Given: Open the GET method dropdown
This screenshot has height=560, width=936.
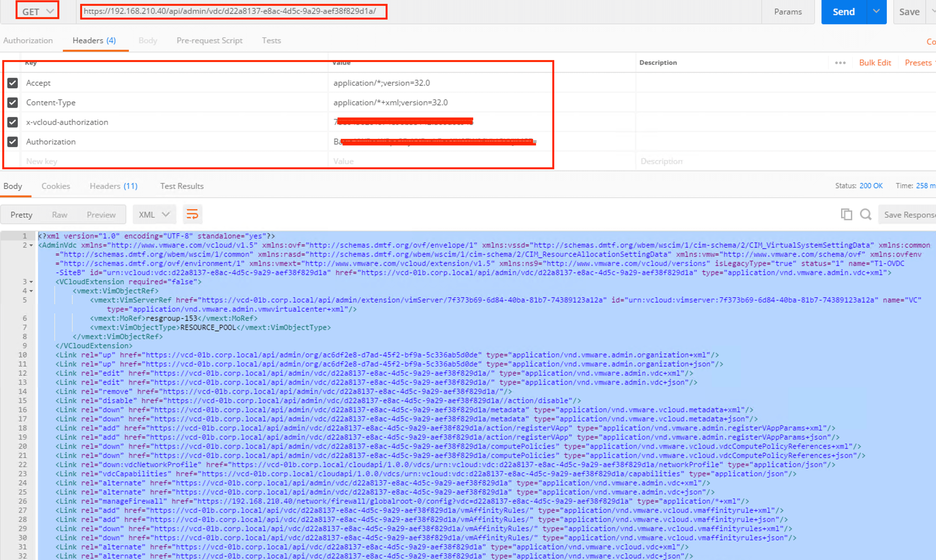Looking at the screenshot, I should pos(37,11).
